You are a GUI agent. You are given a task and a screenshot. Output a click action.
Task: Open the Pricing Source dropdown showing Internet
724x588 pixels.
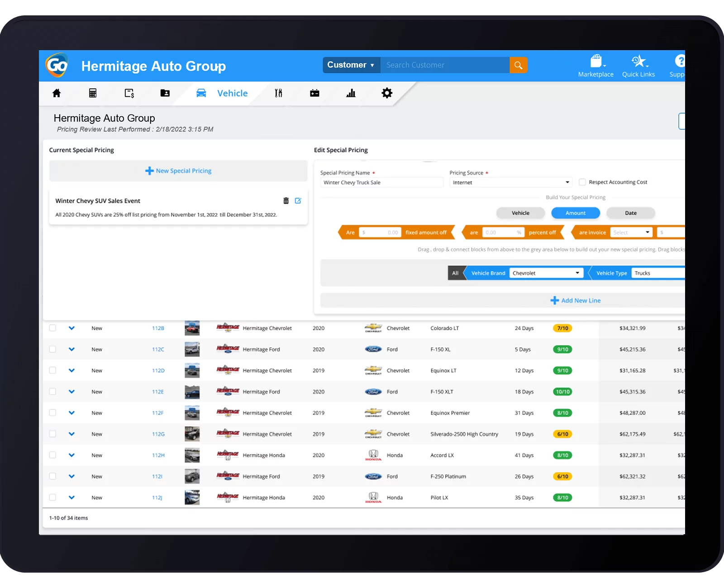510,182
